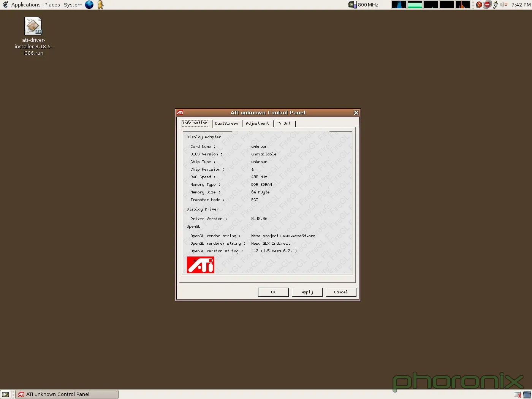The image size is (532, 399).
Task: Click the ATI logo in window title bar
Action: tap(180, 112)
